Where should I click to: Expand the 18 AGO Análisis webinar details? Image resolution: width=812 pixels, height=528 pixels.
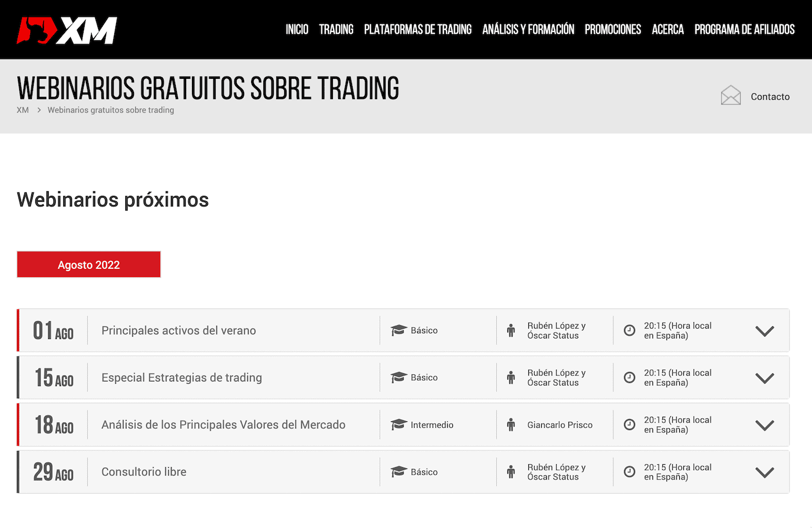click(764, 425)
